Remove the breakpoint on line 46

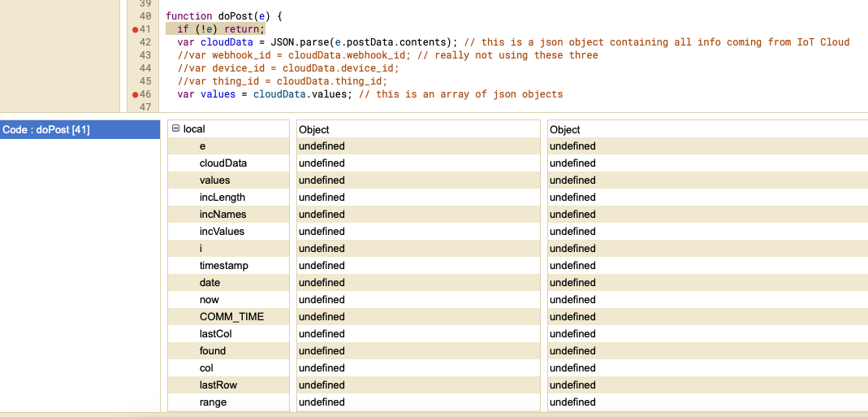tap(136, 94)
